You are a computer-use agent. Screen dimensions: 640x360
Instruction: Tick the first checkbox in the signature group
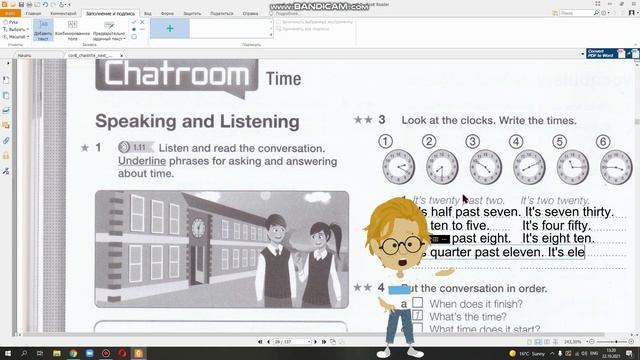click(279, 22)
